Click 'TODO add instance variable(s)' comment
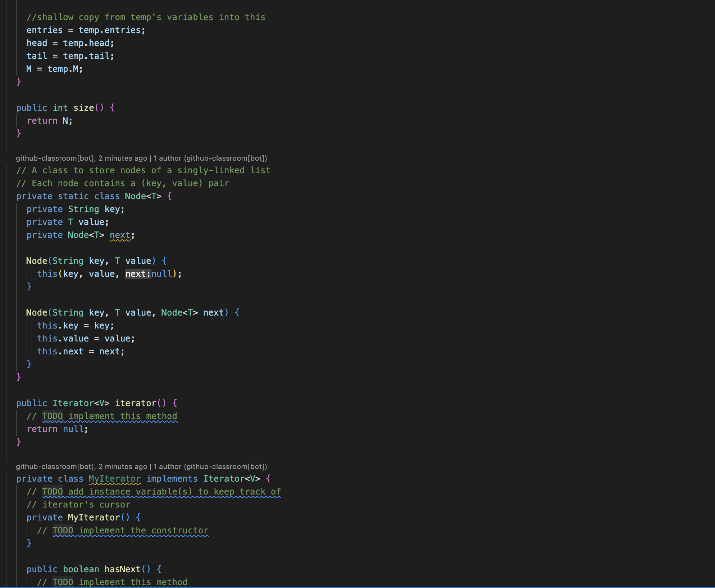 coord(161,492)
